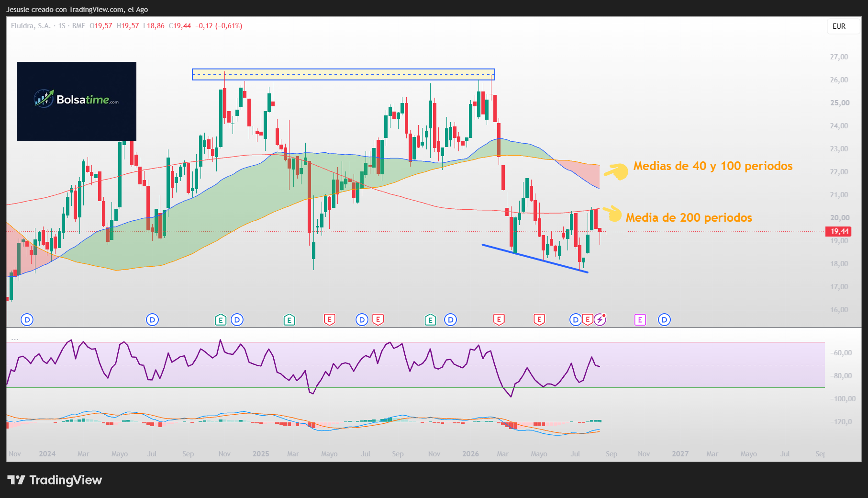Screen dimensions: 868x498
Task: Open the red earnings marker at Mayo 2026
Action: [539, 319]
